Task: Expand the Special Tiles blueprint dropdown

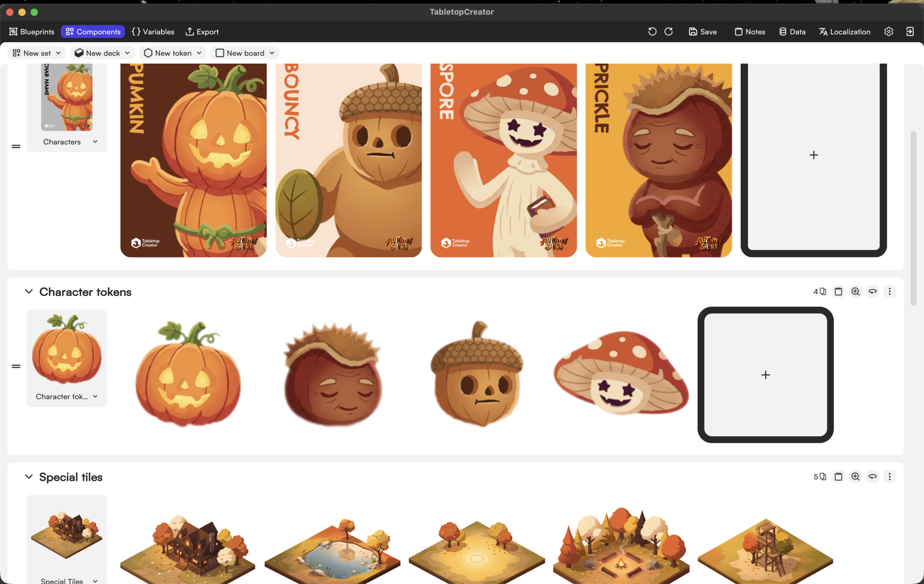Action: tap(95, 581)
